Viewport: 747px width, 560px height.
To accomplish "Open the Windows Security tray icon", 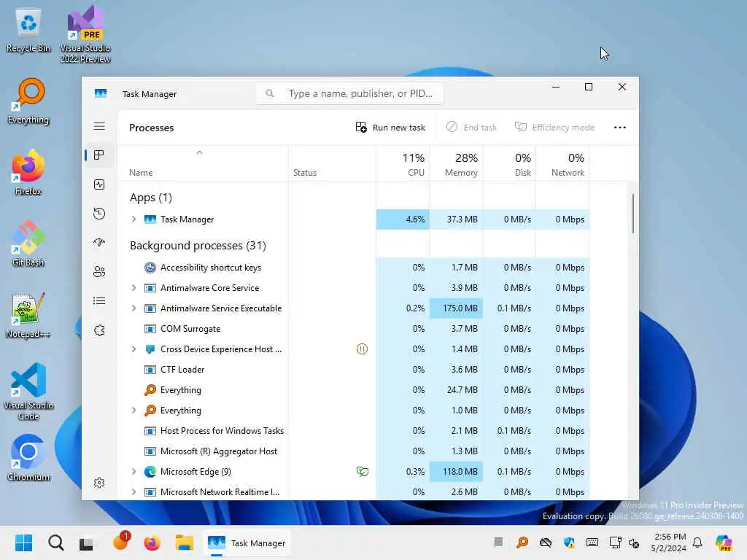I will pos(569,542).
